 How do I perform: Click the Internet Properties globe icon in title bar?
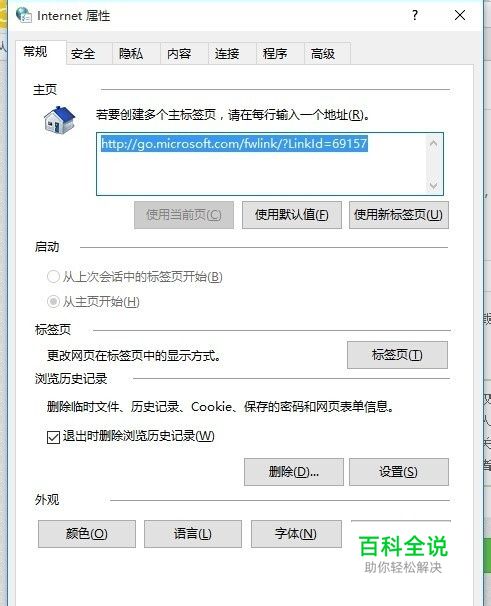[x=24, y=15]
